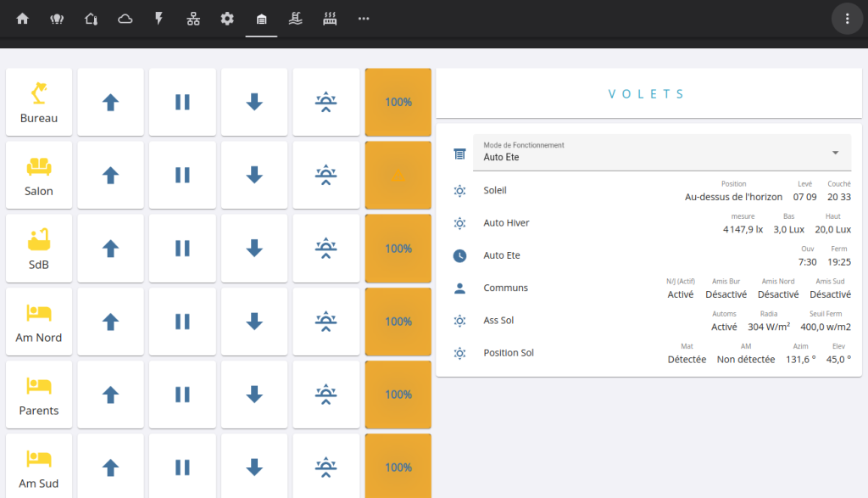The image size is (868, 498).
Task: Click Bureau 100% position tile
Action: (x=398, y=102)
